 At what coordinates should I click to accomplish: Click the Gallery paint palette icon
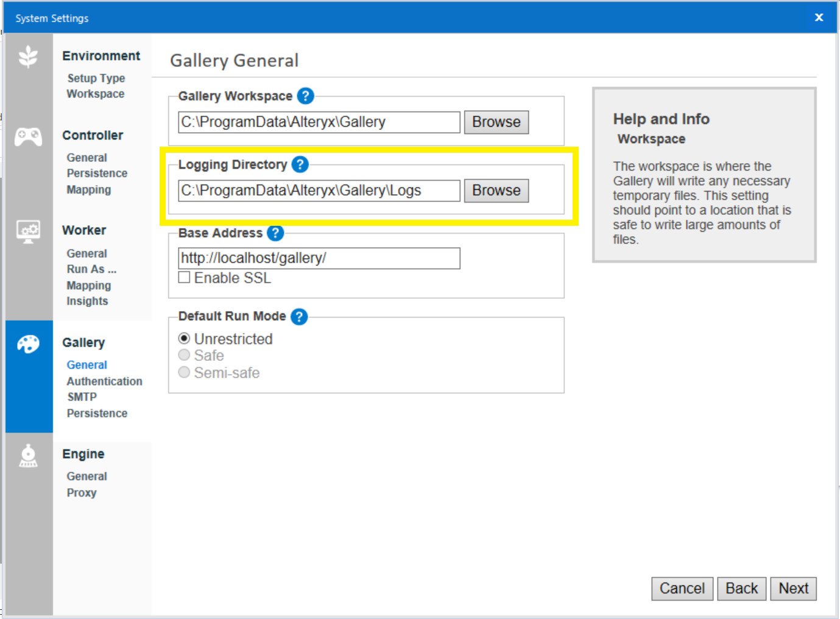click(x=28, y=344)
